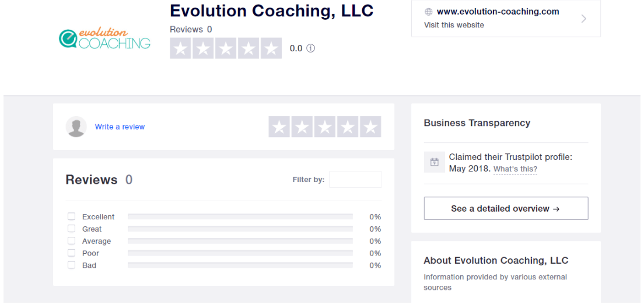Click the info icon beside 0.0 rating
Image resolution: width=644 pixels, height=308 pixels.
coord(311,48)
